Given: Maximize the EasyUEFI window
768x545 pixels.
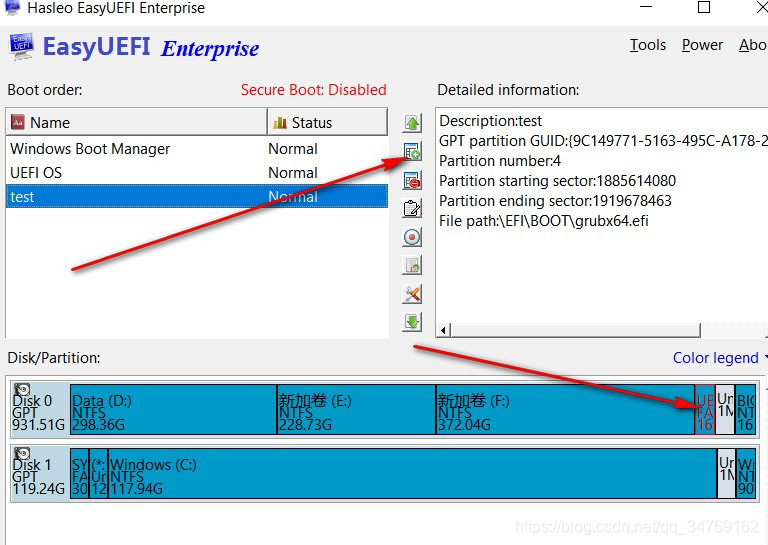Looking at the screenshot, I should pos(704,7).
